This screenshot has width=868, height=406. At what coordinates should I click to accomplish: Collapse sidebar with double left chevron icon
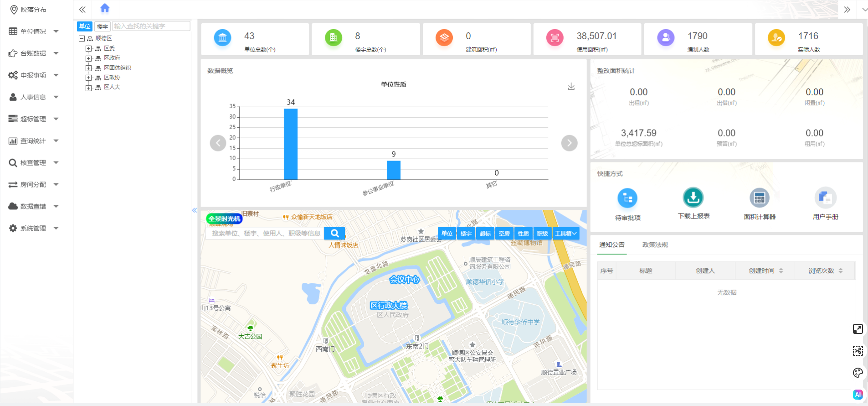pos(82,10)
